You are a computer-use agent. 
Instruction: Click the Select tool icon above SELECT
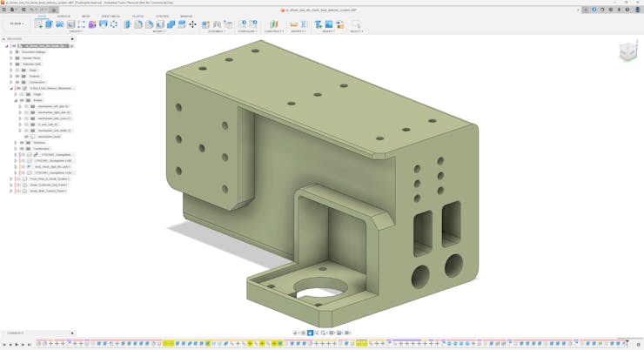354,24
